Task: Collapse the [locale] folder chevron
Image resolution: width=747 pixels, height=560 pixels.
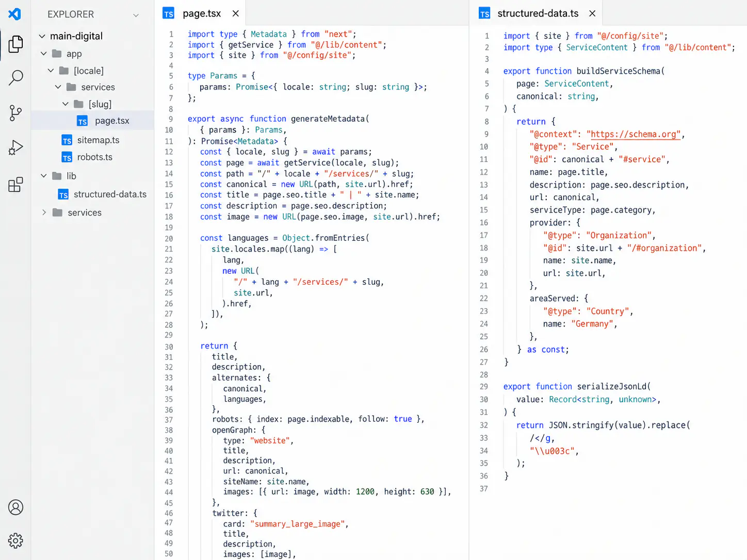Action: click(51, 70)
